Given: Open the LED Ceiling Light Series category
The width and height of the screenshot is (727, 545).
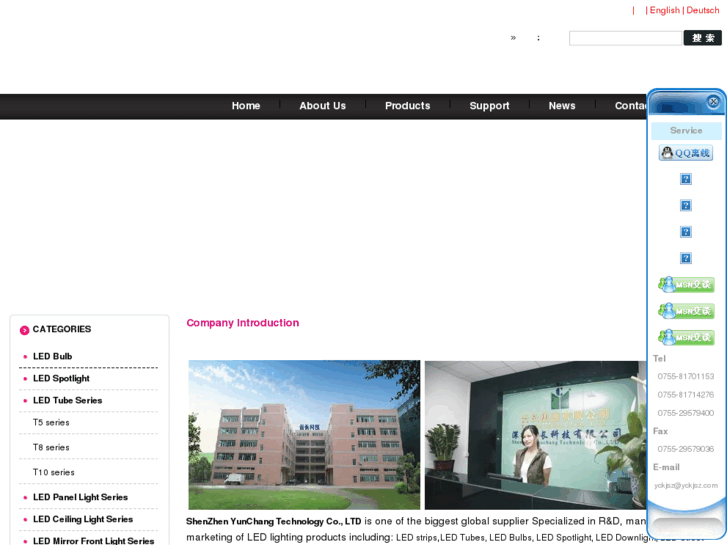Looking at the screenshot, I should [x=83, y=519].
